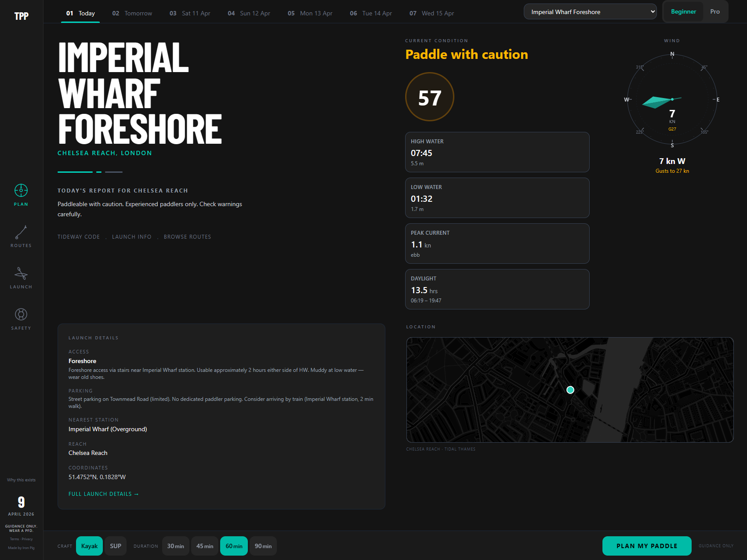This screenshot has width=747, height=560.
Task: Open the Why this exists disclosure
Action: [21, 480]
